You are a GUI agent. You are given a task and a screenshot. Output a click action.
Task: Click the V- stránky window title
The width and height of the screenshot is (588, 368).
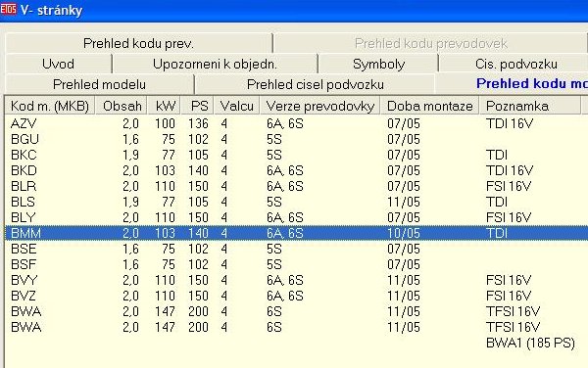[x=51, y=10]
